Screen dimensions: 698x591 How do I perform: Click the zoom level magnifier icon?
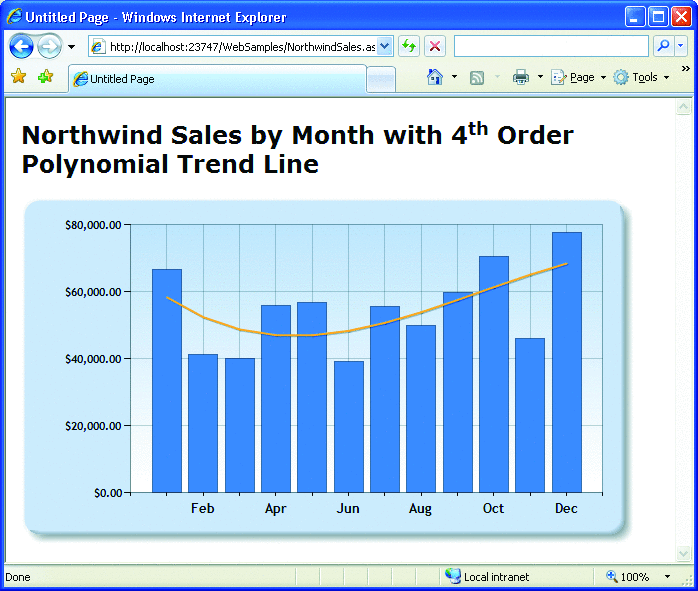612,576
